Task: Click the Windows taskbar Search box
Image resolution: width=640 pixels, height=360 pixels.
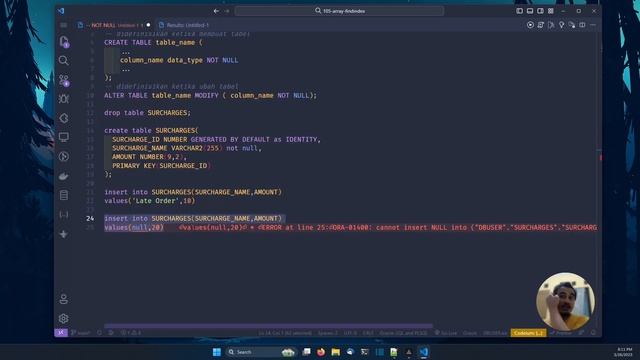Action: click(260, 352)
